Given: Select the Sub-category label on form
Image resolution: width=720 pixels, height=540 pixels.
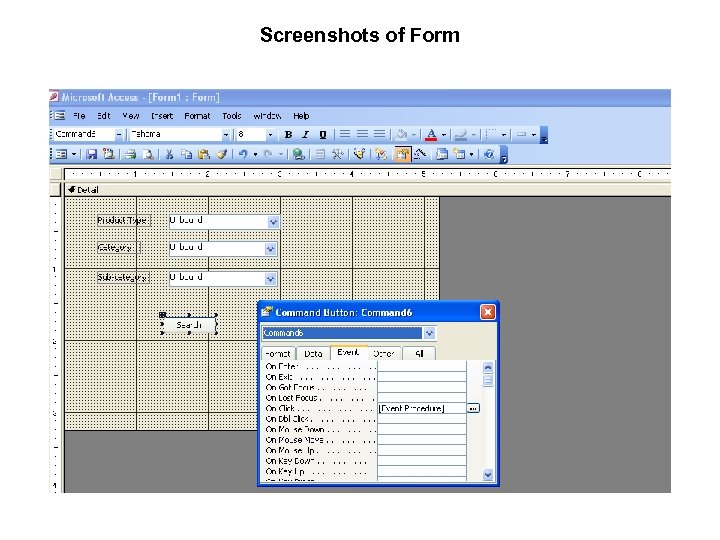Looking at the screenshot, I should coord(124,278).
